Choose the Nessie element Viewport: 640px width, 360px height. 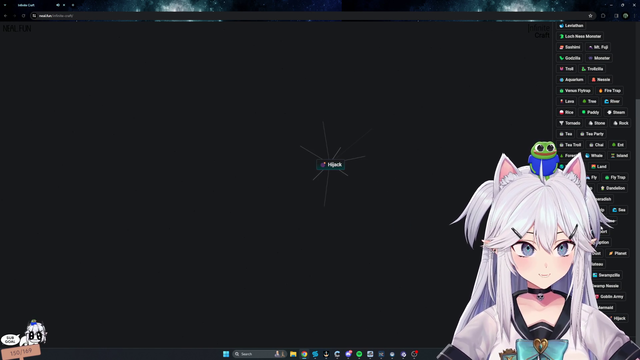[601, 80]
